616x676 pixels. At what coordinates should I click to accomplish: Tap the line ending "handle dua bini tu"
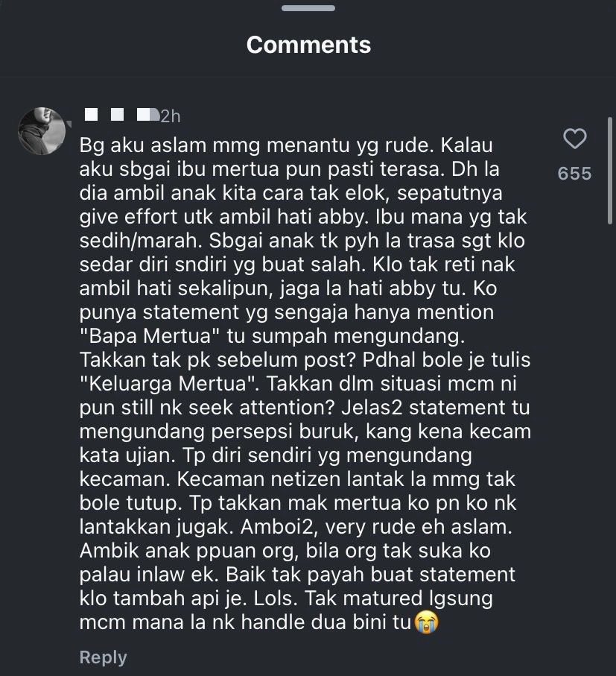(x=246, y=622)
